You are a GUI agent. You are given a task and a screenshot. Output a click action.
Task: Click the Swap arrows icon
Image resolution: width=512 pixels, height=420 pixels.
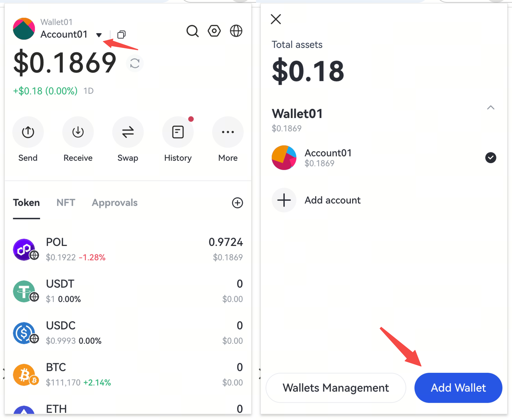128,132
